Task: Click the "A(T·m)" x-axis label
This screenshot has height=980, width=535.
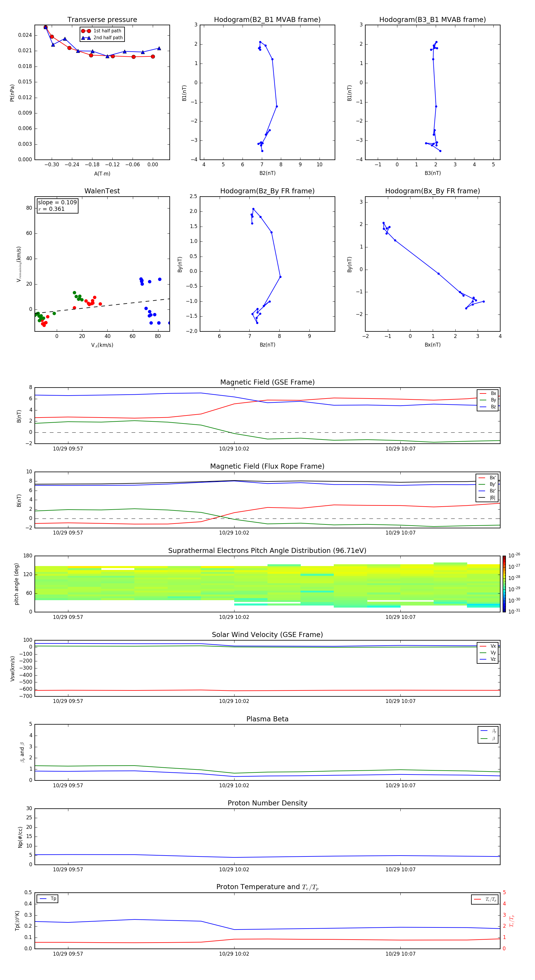Action: [x=102, y=174]
